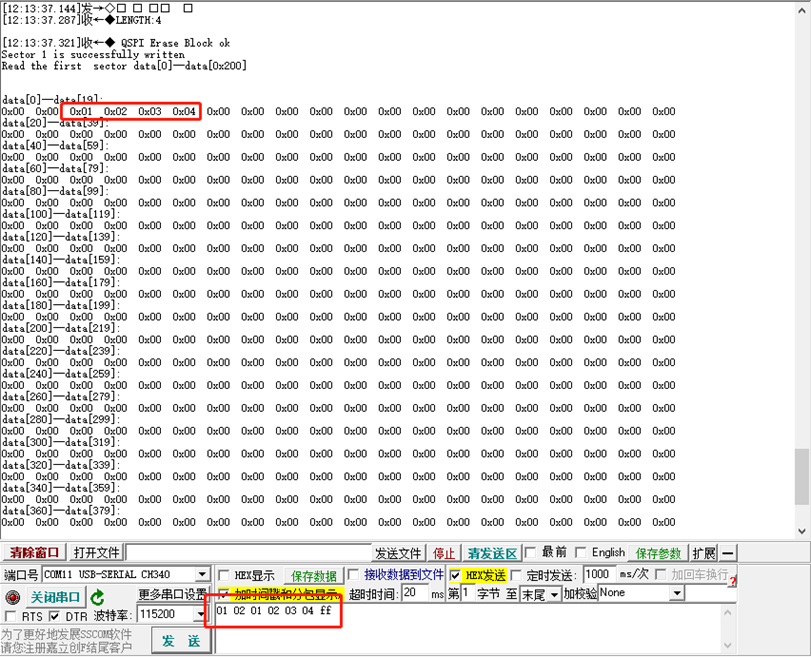Click the 发送 send button
The height and width of the screenshot is (657, 811).
181,641
